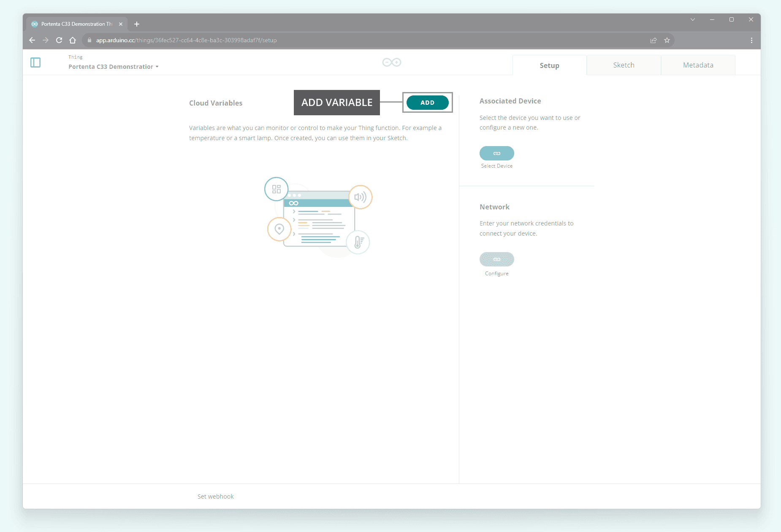Navigate back in browser
781x532 pixels.
32,41
